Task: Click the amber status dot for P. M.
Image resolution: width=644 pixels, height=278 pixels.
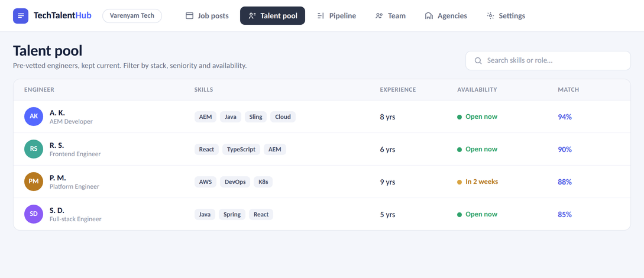Action: pos(459,182)
